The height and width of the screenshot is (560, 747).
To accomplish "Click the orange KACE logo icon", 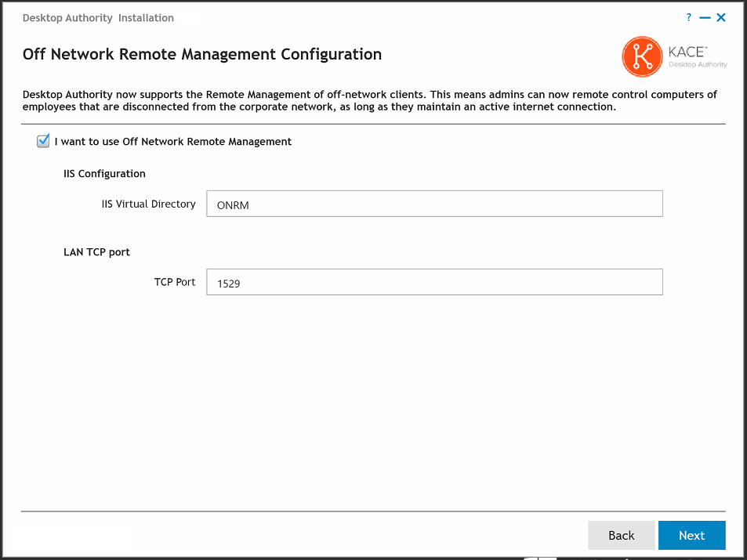I will click(642, 56).
